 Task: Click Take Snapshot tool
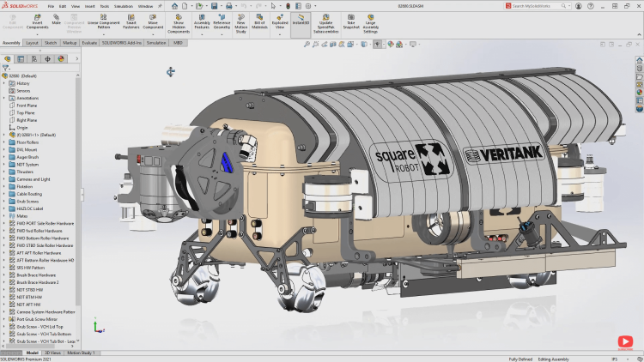click(351, 21)
